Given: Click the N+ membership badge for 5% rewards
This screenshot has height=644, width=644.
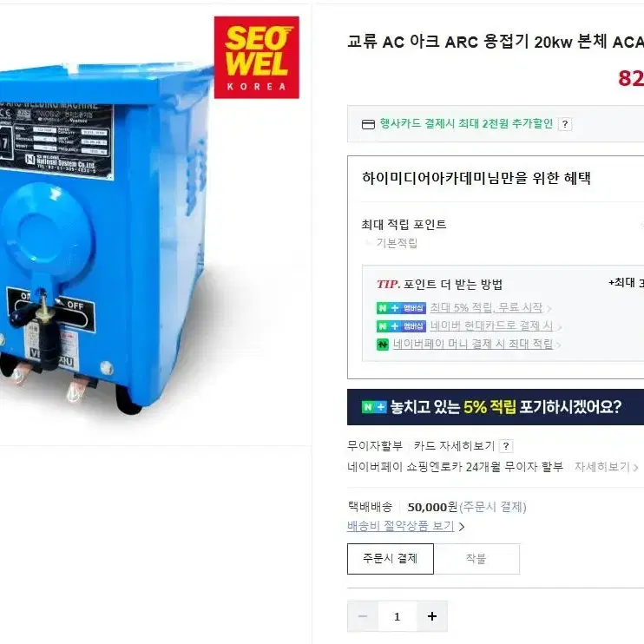Looking at the screenshot, I should tap(401, 308).
